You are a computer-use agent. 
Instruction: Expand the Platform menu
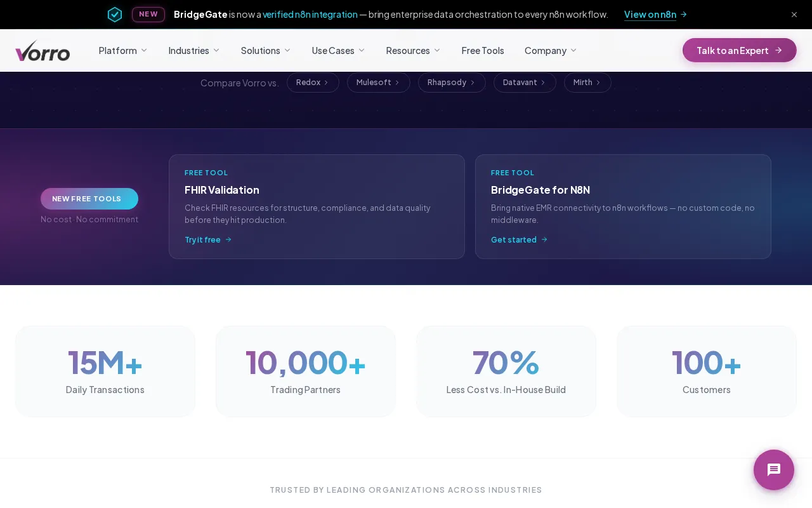[x=123, y=50]
